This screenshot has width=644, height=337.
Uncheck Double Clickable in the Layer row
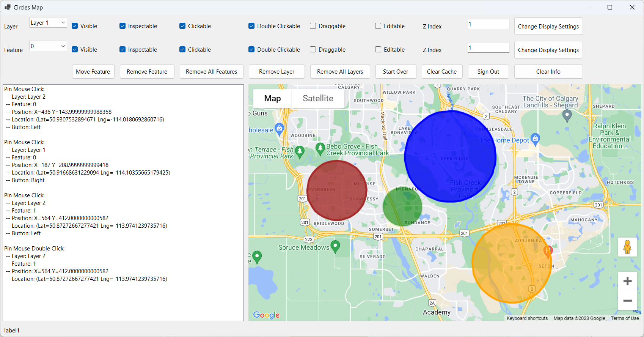coord(251,26)
